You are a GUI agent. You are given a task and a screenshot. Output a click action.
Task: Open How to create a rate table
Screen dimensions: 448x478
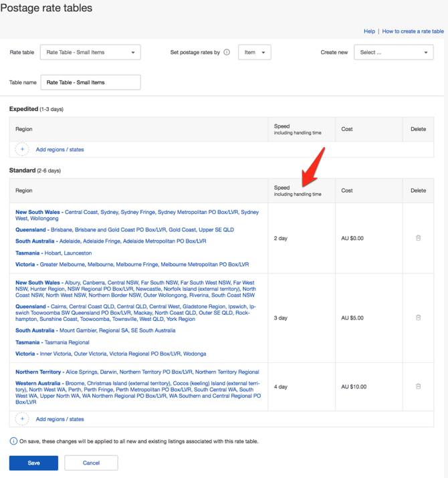413,31
